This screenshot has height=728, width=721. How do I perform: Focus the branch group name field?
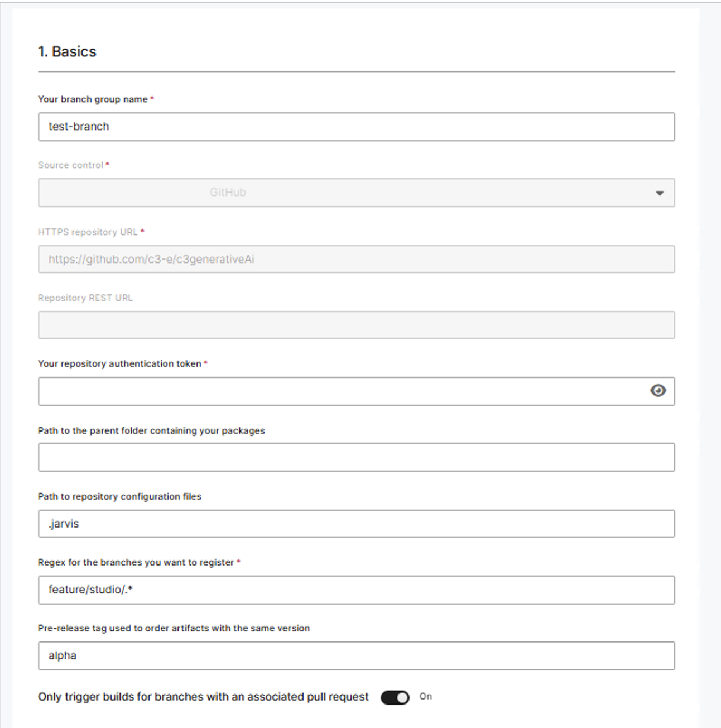(356, 127)
